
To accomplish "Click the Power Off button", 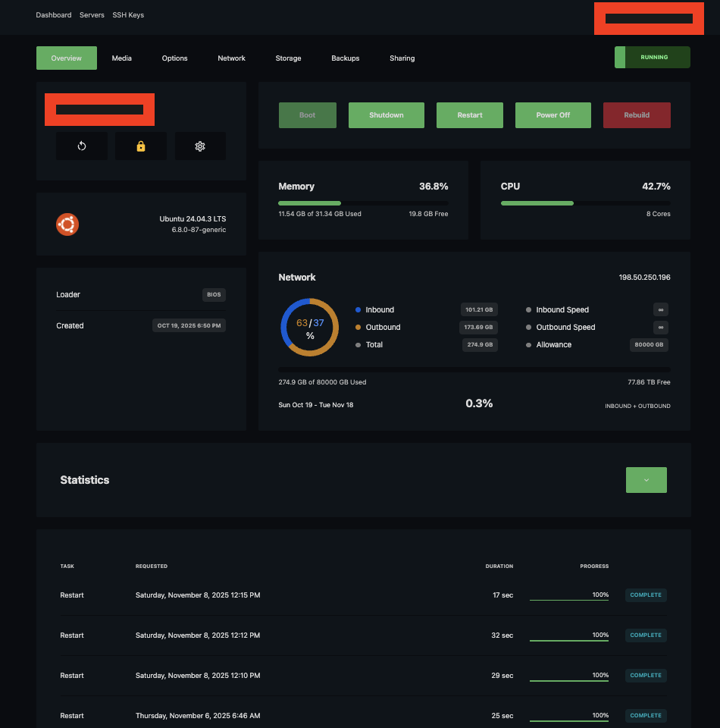I will tap(553, 115).
